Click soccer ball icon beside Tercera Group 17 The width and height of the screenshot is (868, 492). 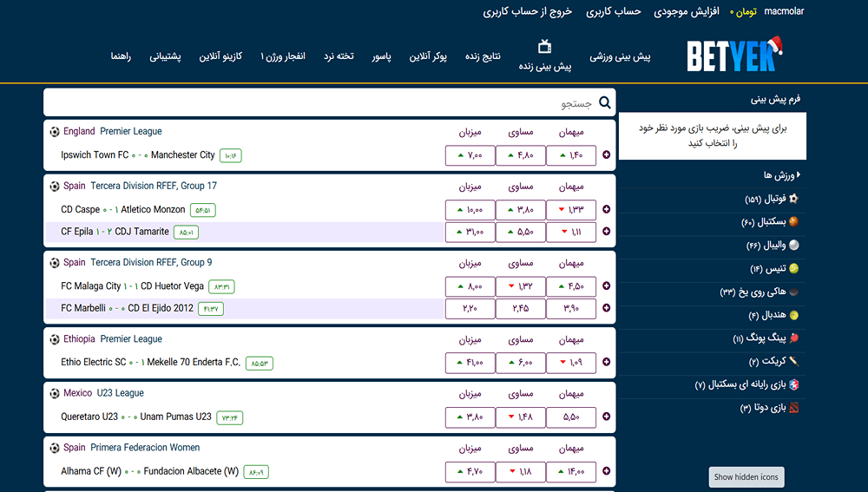(54, 187)
